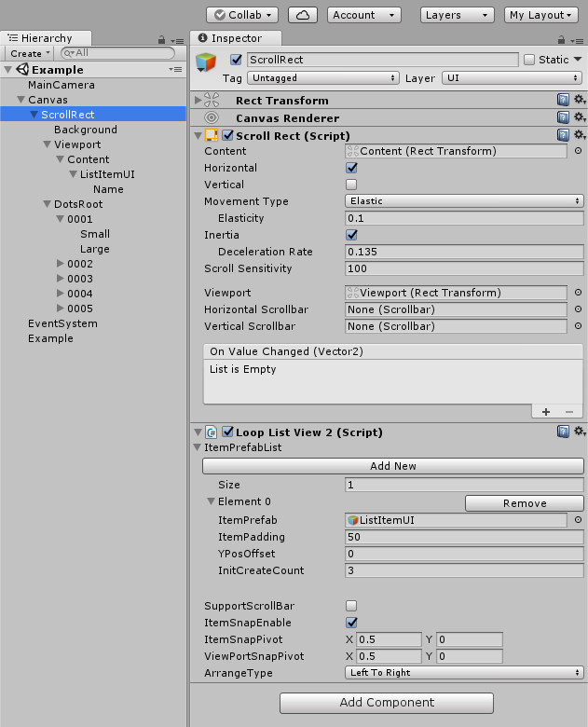Open the My Layout dropdown
The height and width of the screenshot is (727, 588).
(x=541, y=15)
